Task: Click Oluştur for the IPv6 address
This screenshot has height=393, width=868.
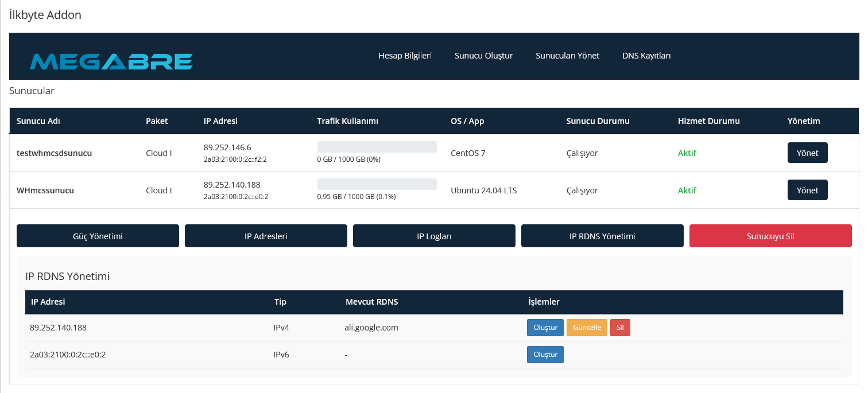Action: 545,355
